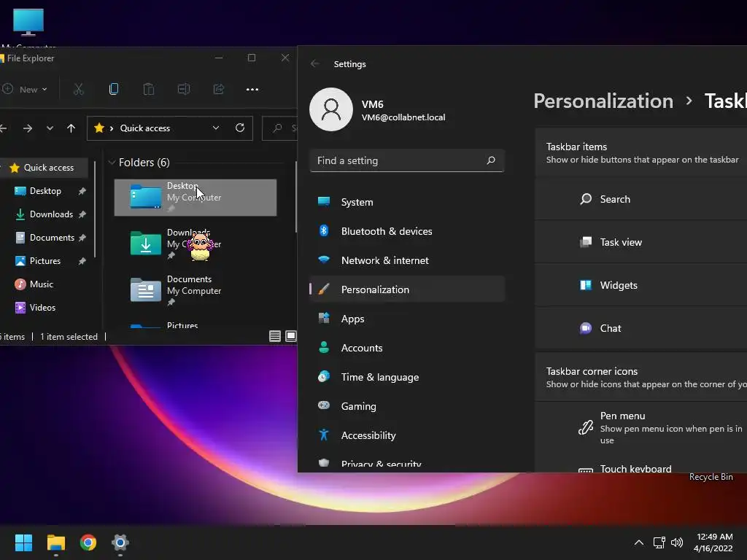Click the network icon in system tray

pos(659,542)
